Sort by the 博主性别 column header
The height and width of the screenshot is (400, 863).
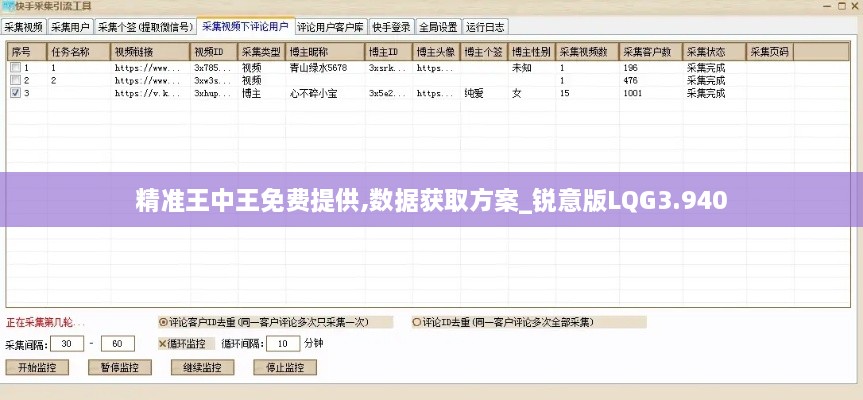pos(531,52)
